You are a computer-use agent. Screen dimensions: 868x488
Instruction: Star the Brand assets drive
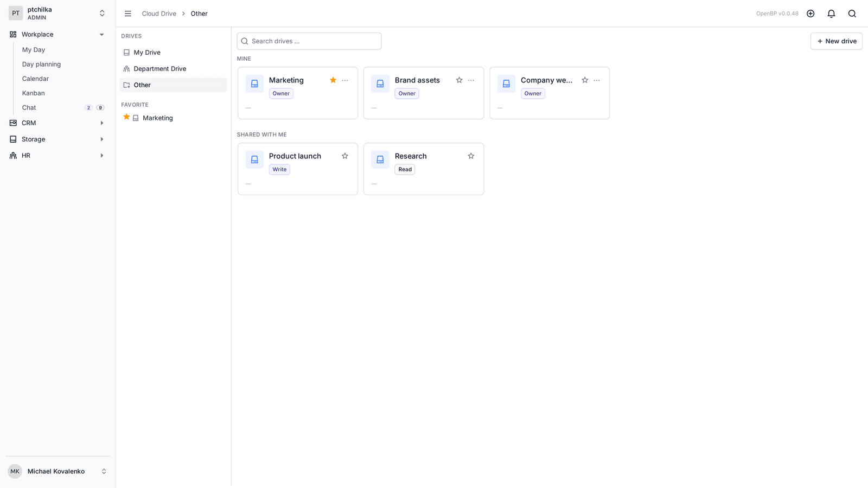(459, 80)
